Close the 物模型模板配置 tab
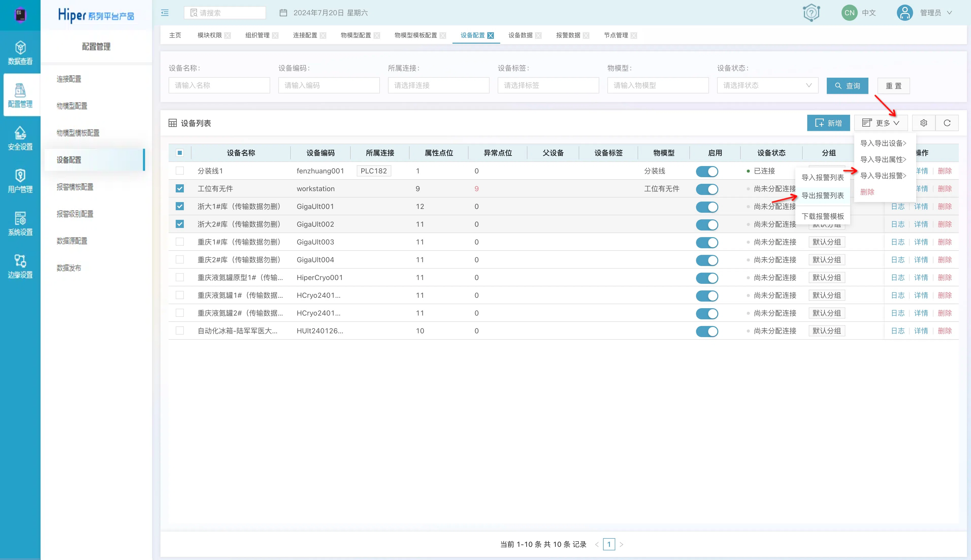 pos(443,35)
